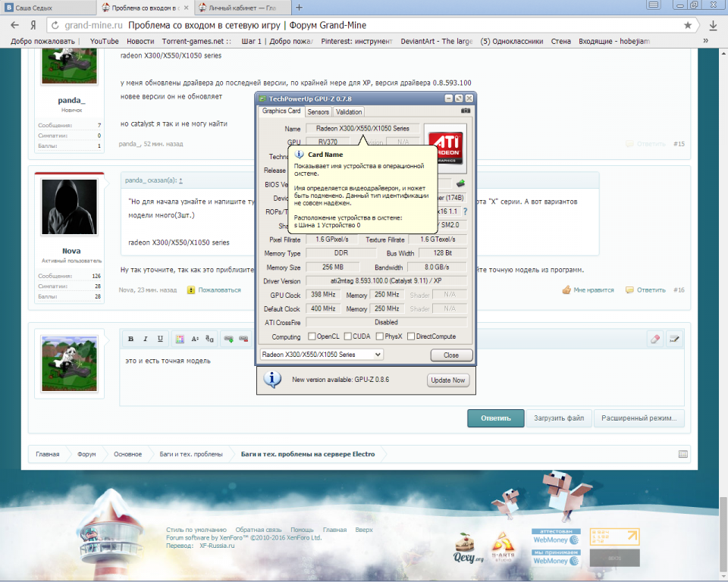Toggle underline in forum editor

click(160, 339)
